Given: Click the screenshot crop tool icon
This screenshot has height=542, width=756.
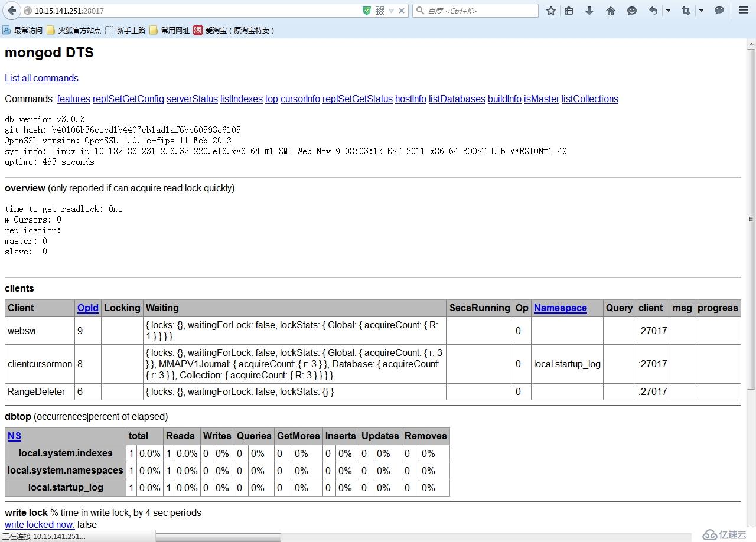Looking at the screenshot, I should [686, 11].
